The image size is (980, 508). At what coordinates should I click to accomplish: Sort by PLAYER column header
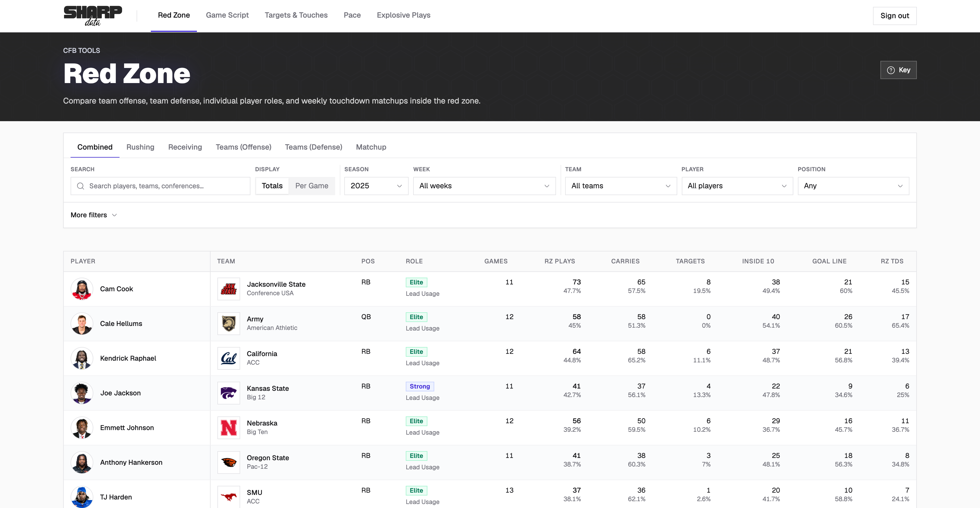point(83,261)
